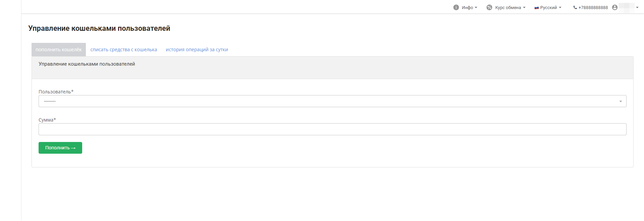Switch to the пополнить кошелёк tab
Screen dimensions: 644x221
(x=59, y=50)
